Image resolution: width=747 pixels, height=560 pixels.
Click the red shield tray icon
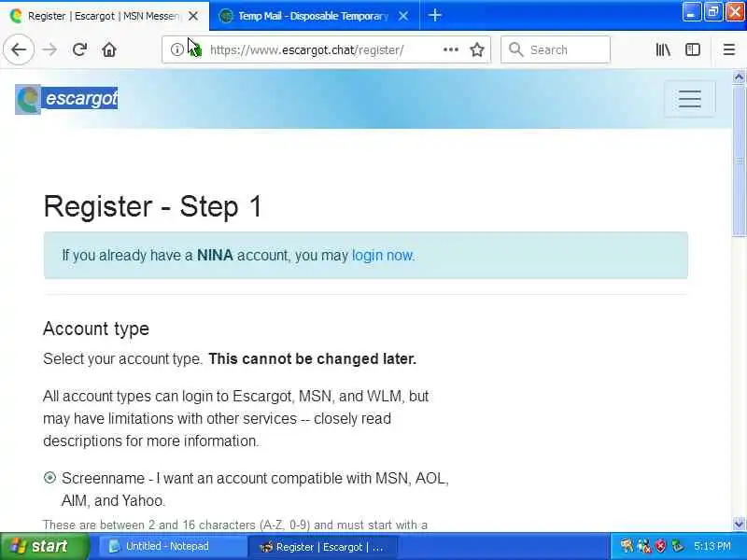point(661,546)
